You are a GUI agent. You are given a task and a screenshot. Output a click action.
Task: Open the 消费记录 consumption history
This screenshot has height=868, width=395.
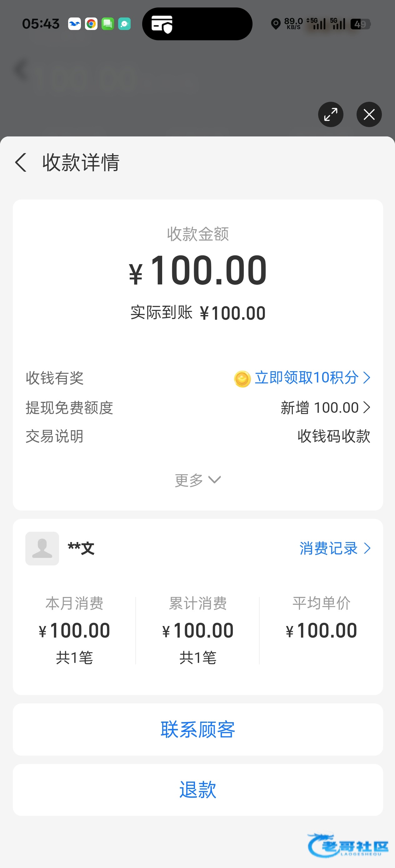[335, 548]
